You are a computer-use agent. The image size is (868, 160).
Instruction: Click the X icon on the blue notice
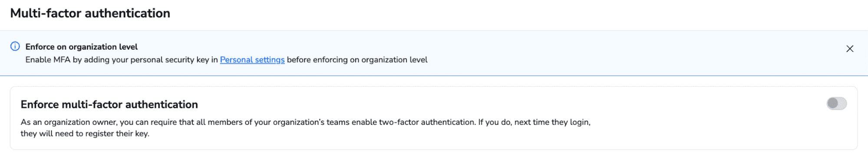(850, 49)
